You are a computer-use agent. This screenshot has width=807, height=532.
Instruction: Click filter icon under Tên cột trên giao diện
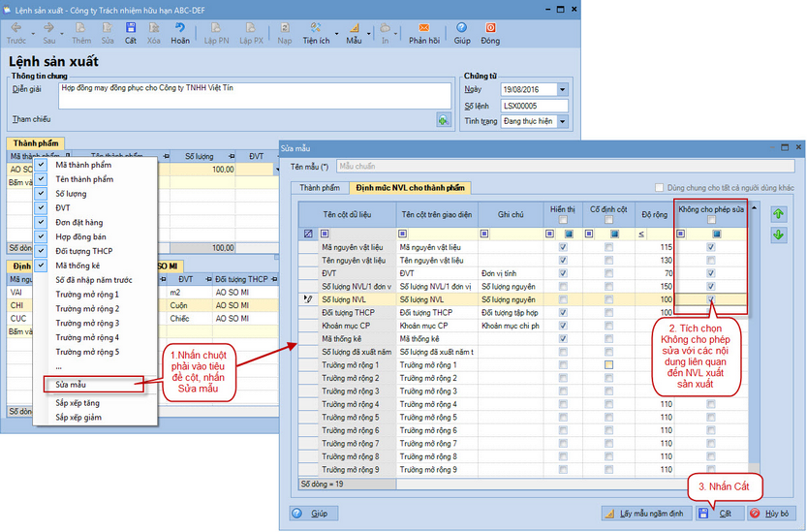[402, 234]
